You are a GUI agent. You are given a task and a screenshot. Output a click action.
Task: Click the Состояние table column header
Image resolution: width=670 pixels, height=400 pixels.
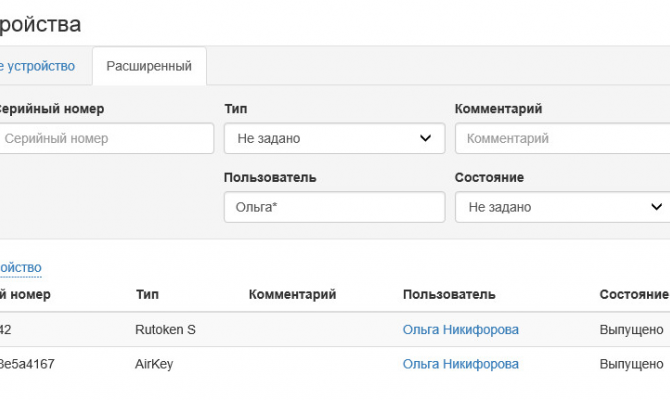tap(633, 294)
